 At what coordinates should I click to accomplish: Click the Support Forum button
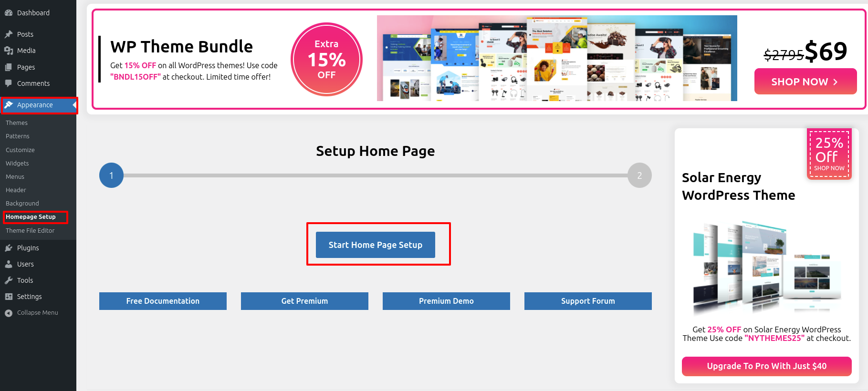[x=588, y=301]
